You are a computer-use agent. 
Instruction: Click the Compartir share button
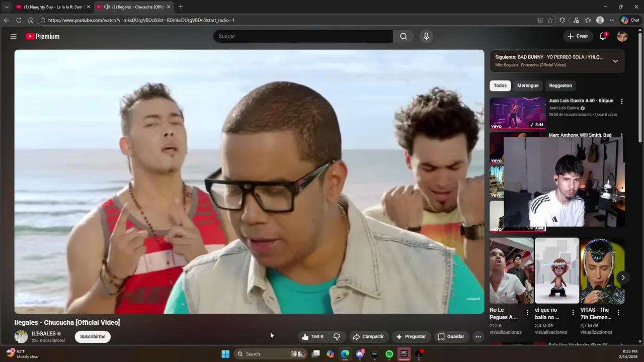click(368, 337)
